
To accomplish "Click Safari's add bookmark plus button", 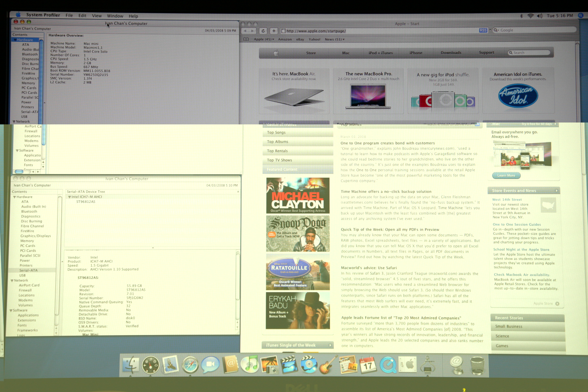I will tap(274, 31).
